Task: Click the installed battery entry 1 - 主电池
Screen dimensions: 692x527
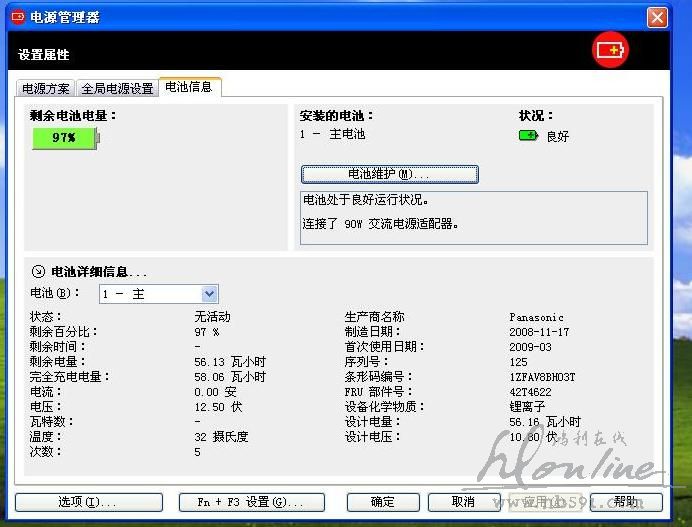Action: click(x=332, y=134)
